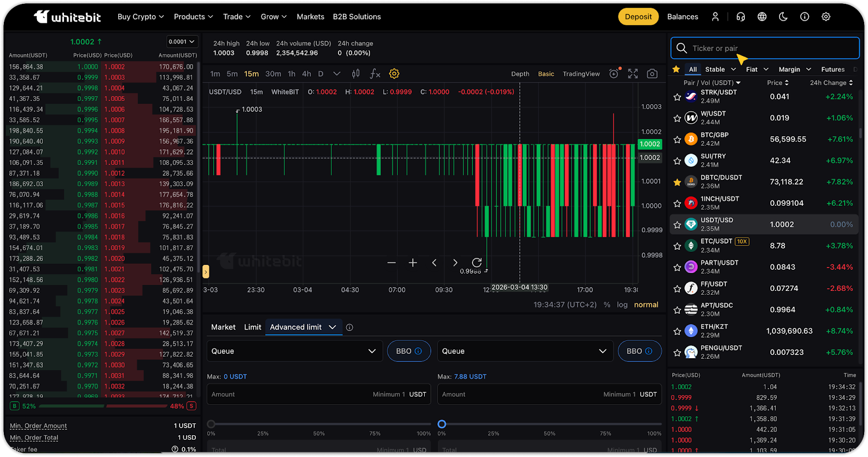Switch to the Market order tab
This screenshot has height=457, width=868.
coord(223,327)
